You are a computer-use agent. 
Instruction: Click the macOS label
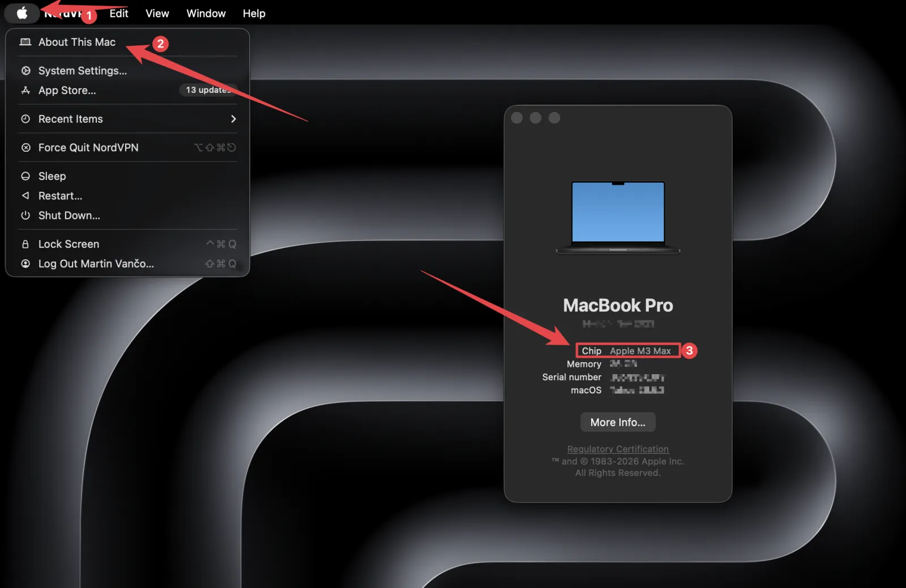point(586,390)
